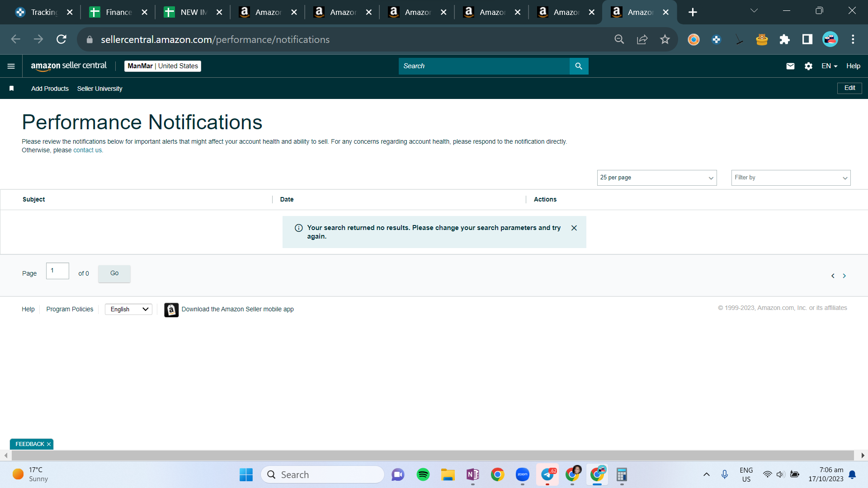
Task: Bookmark this page with star icon
Action: [665, 39]
